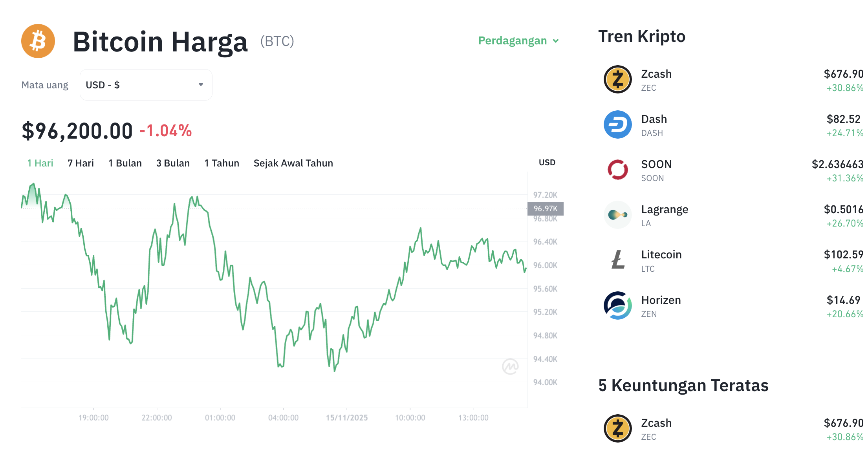Open the Sejak Awal Tahun view
The image size is (868, 450).
[x=293, y=163]
